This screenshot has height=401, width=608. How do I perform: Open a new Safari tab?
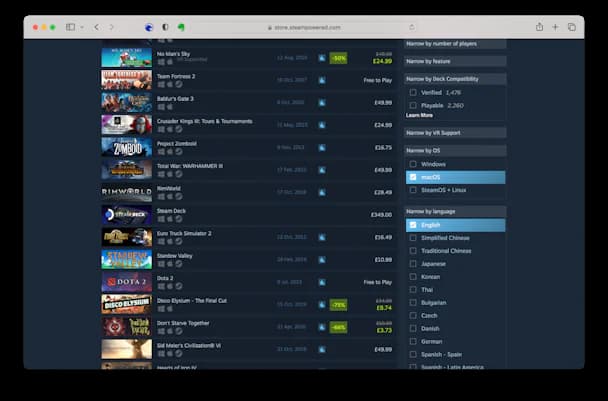tap(555, 27)
